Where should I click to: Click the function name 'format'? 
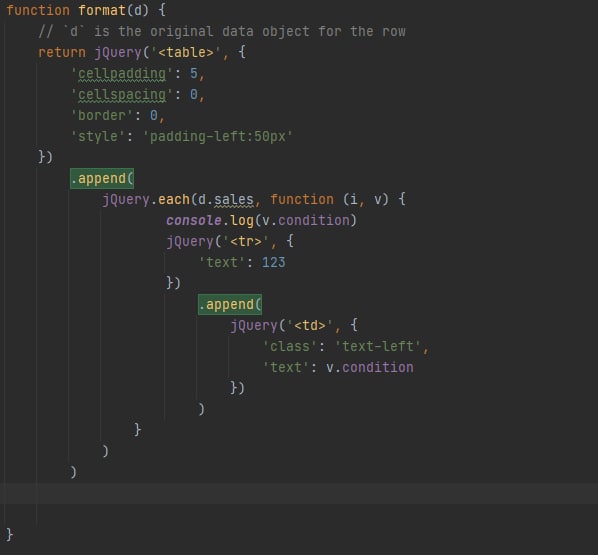click(x=102, y=10)
